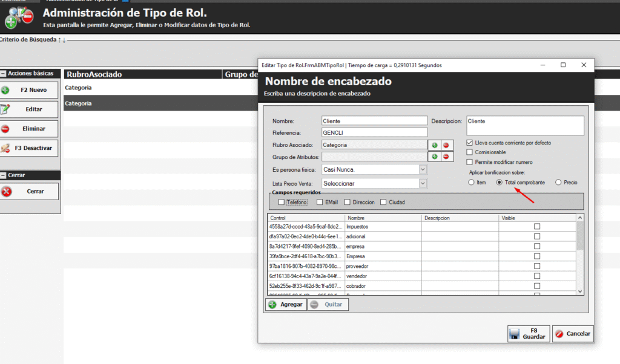The height and width of the screenshot is (364, 620).
Task: Enable the Comisionable checkbox
Action: click(x=470, y=152)
